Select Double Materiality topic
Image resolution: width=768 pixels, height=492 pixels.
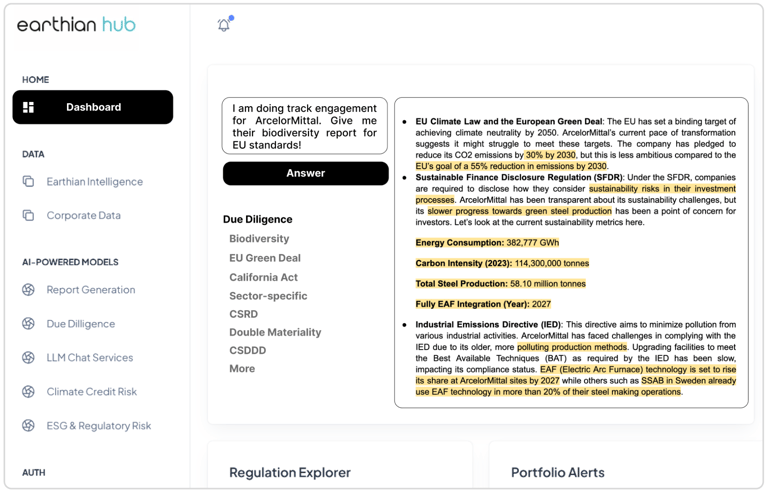pyautogui.click(x=275, y=332)
